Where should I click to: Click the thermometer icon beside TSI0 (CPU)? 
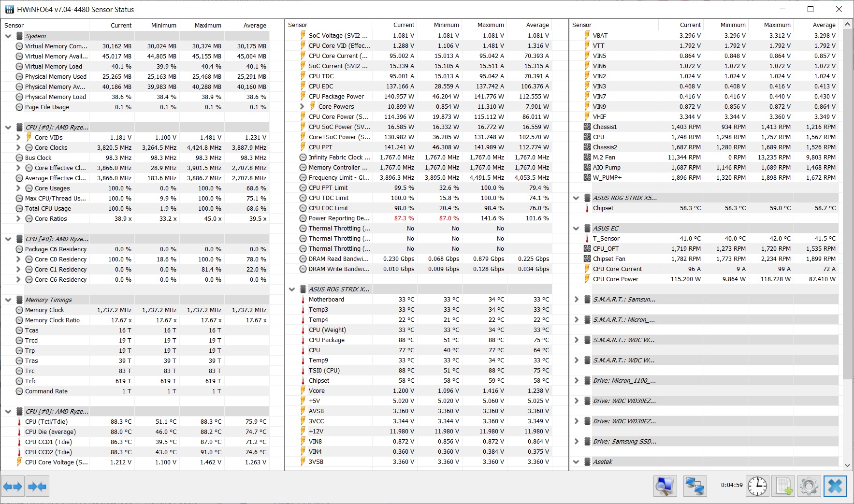303,371
